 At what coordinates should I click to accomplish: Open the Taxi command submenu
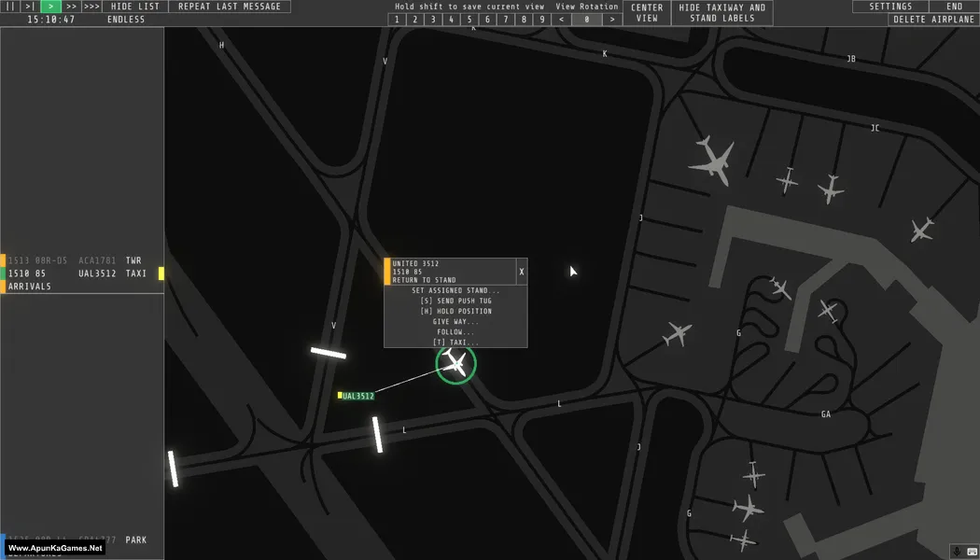coord(455,343)
